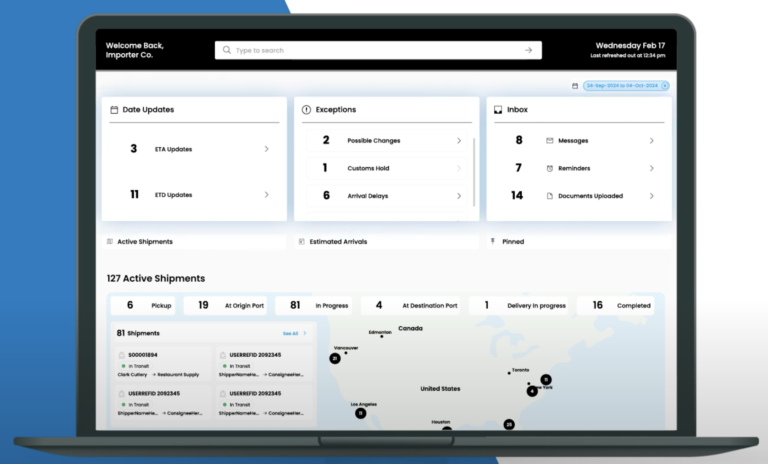
Task: Click the 'Edmonton' map label
Action: pyautogui.click(x=380, y=332)
